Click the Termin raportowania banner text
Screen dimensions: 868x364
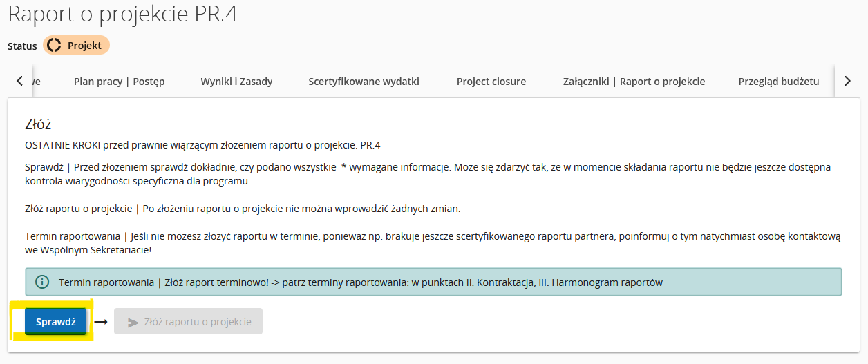click(x=360, y=282)
